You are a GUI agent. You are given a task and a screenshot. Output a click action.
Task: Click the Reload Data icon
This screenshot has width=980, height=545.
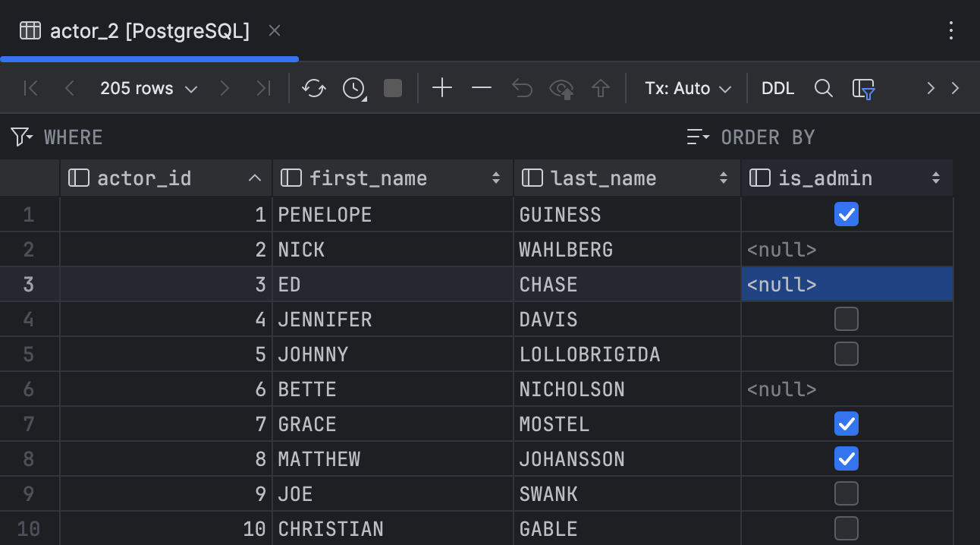click(x=313, y=88)
